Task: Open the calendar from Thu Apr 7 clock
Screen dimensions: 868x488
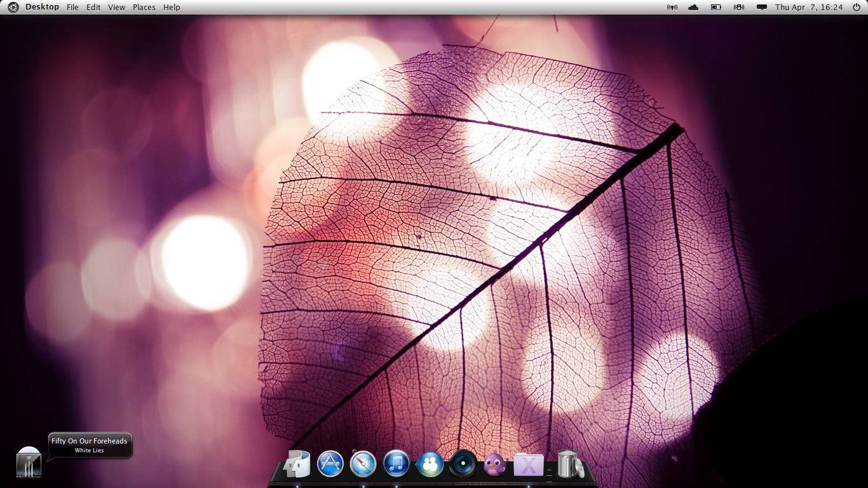Action: click(809, 7)
